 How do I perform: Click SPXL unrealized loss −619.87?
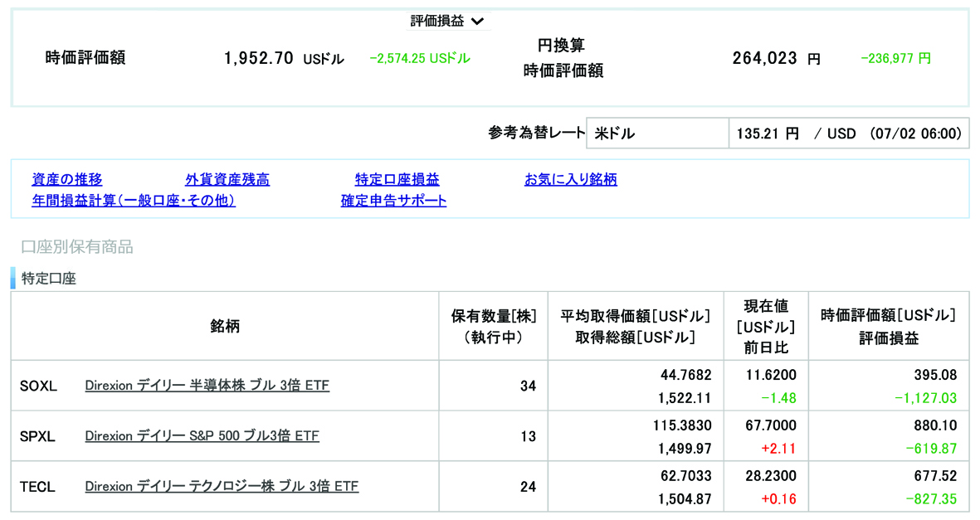(x=931, y=449)
